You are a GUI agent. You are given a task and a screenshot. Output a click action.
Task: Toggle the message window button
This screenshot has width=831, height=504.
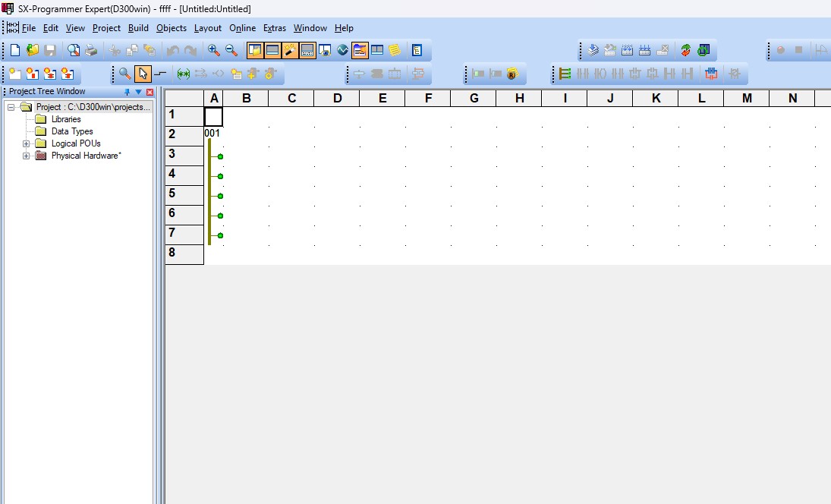pos(272,50)
